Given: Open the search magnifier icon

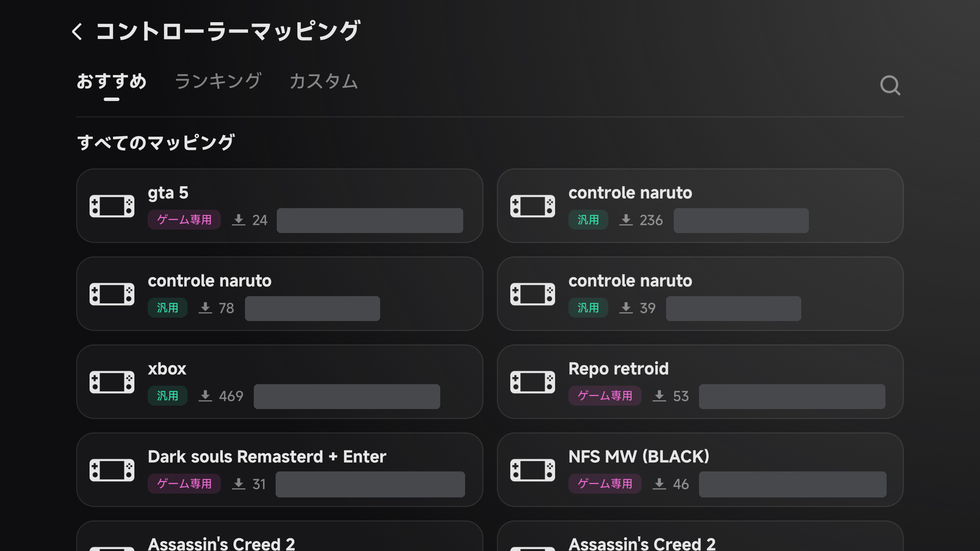Looking at the screenshot, I should click(x=890, y=85).
